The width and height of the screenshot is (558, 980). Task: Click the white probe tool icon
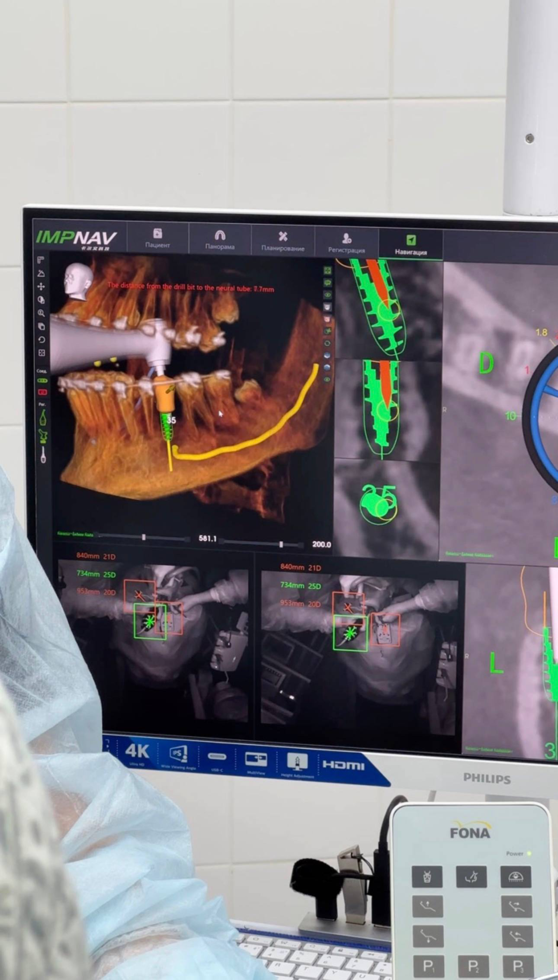(x=43, y=455)
